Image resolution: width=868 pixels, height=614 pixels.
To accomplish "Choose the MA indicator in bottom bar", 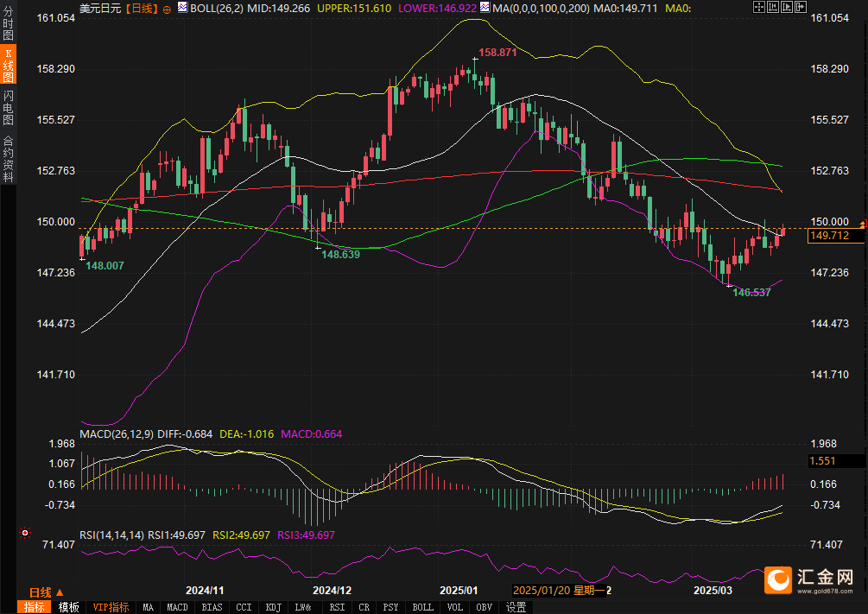I will pyautogui.click(x=148, y=607).
